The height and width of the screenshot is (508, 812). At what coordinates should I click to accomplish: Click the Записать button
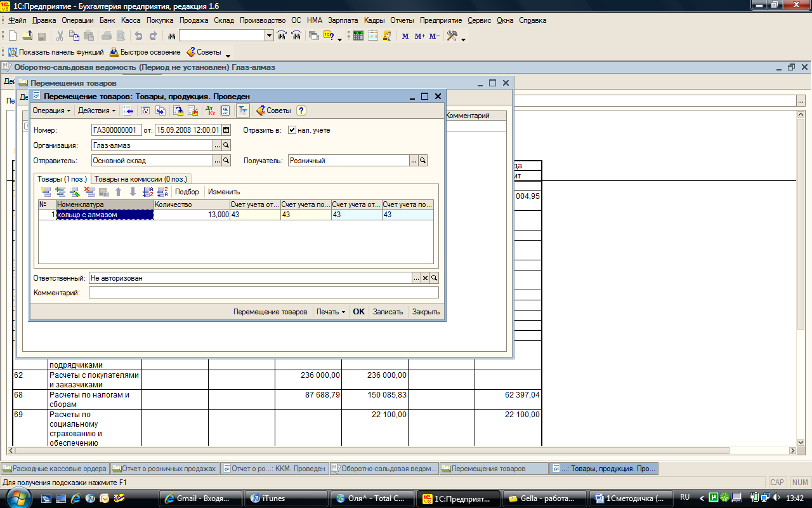(x=388, y=312)
